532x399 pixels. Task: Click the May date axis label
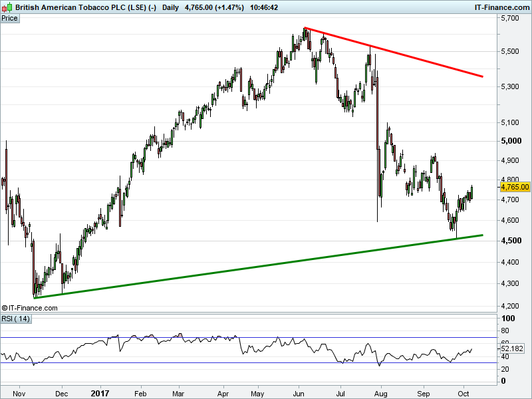point(257,394)
